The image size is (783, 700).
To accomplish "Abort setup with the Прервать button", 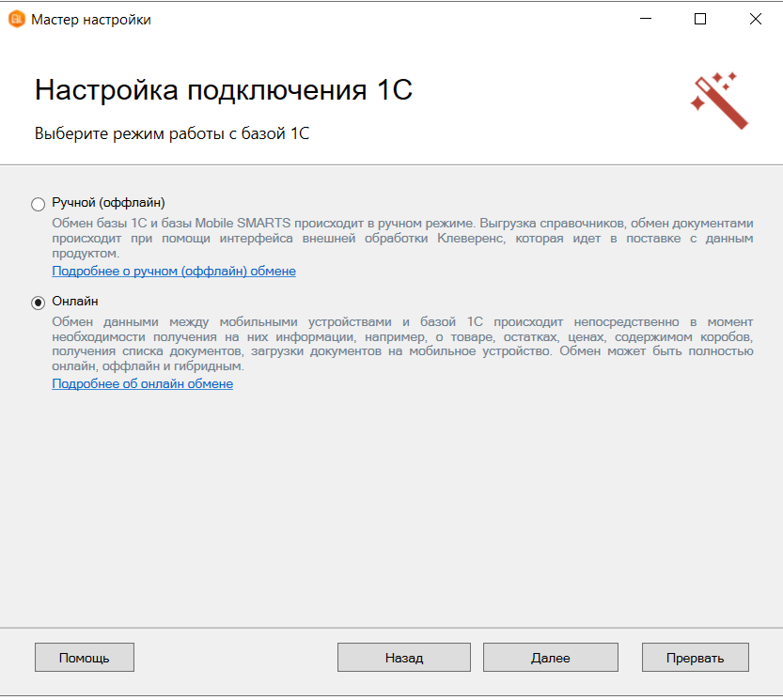I will click(696, 657).
